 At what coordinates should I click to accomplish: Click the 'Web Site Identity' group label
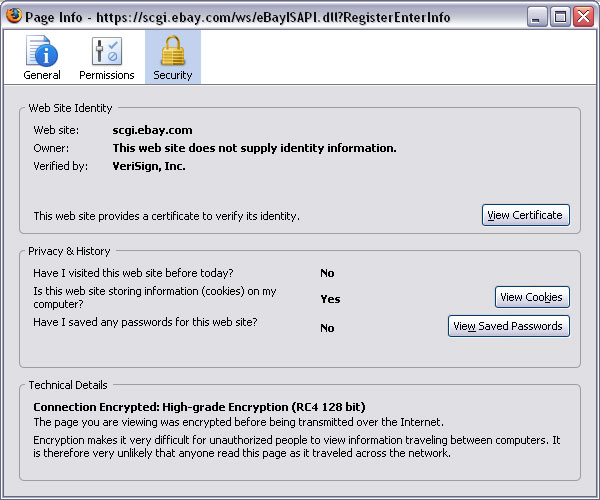click(70, 108)
